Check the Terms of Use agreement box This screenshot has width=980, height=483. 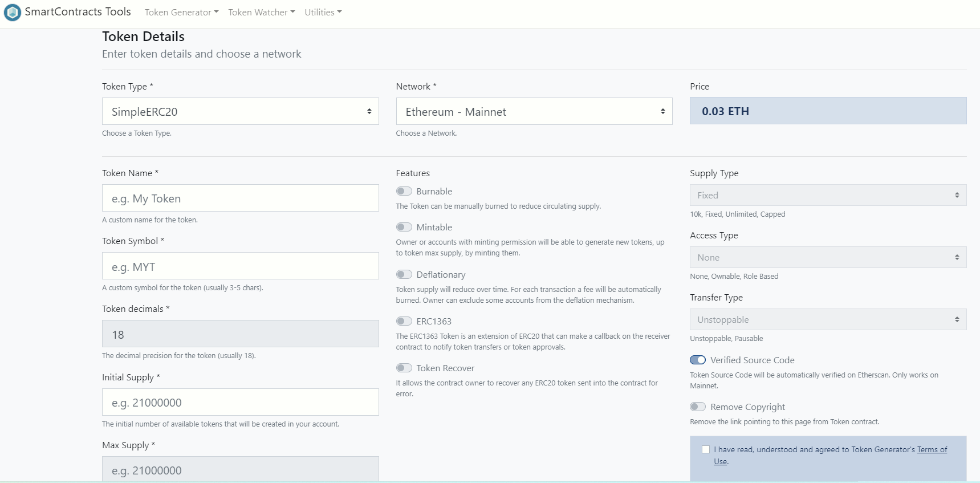pos(706,449)
